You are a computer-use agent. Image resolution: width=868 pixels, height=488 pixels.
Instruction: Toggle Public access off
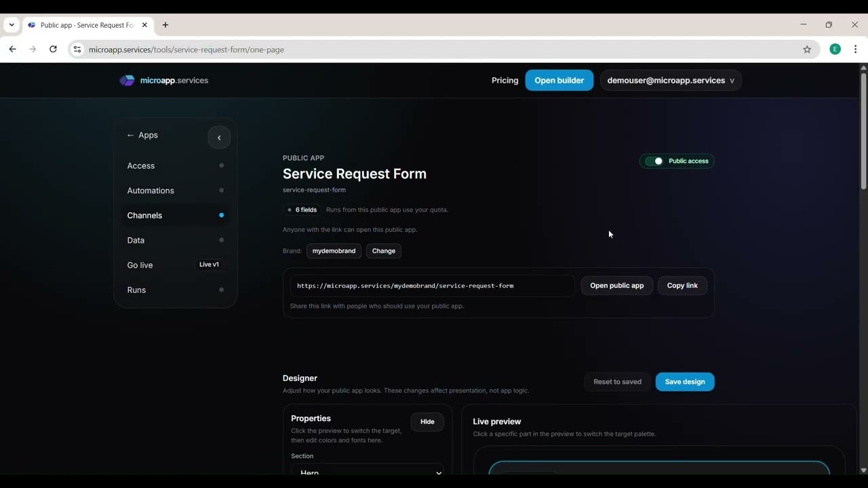[x=656, y=161]
